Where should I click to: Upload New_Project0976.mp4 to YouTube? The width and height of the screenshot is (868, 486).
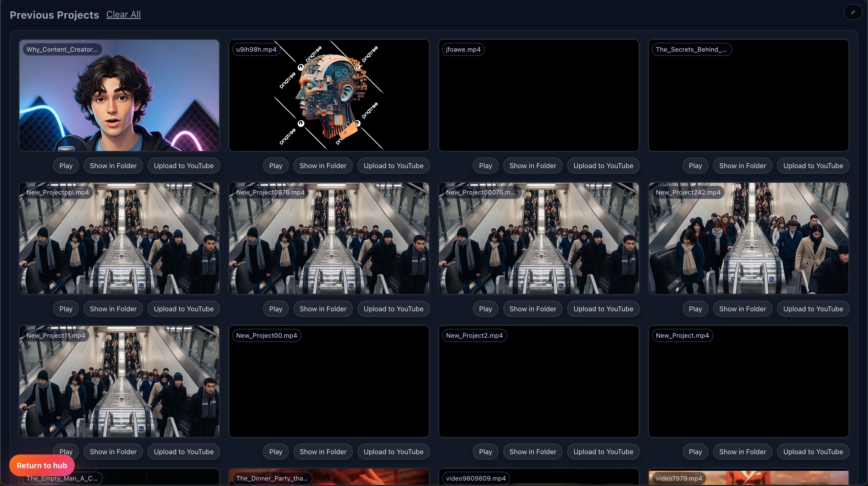(x=393, y=308)
